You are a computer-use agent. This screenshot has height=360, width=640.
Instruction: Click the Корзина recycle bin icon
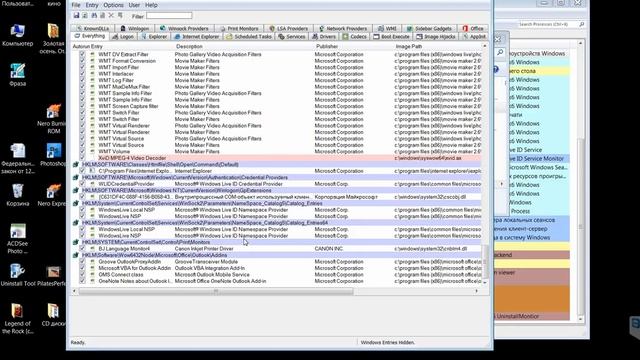18,191
